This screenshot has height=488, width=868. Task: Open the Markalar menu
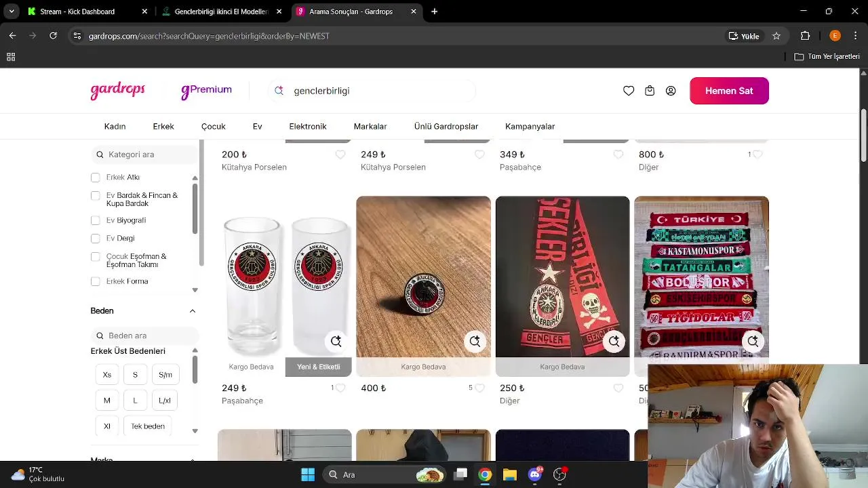pyautogui.click(x=370, y=126)
